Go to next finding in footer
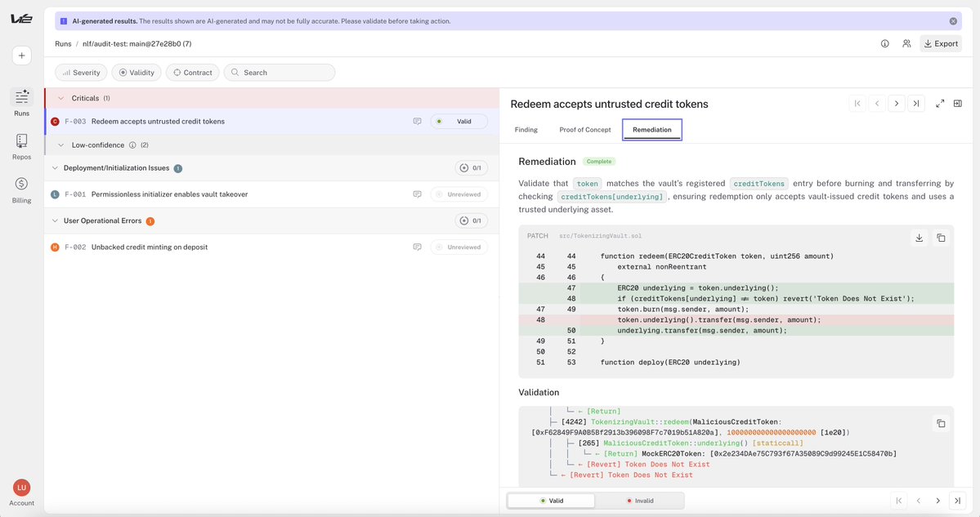The image size is (980, 517). (937, 501)
